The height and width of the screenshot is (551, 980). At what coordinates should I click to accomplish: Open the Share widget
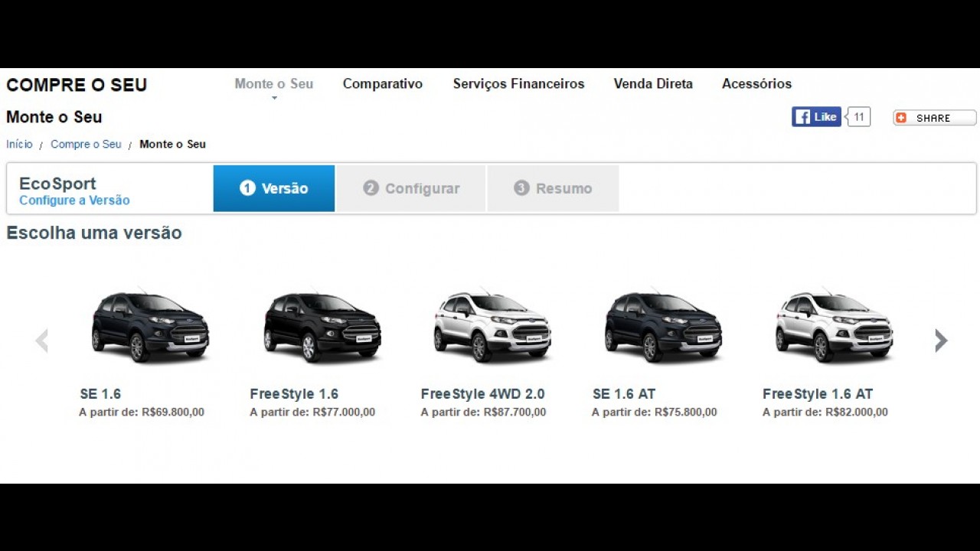935,118
